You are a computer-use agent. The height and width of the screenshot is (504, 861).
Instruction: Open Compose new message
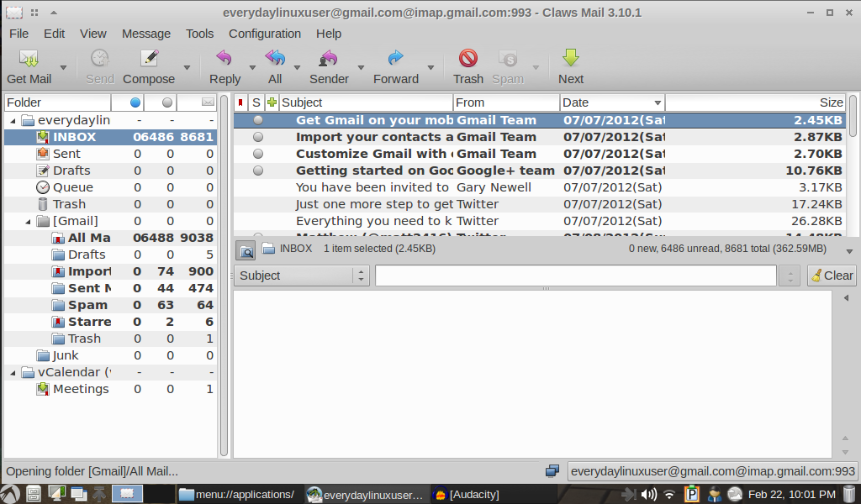[x=149, y=60]
